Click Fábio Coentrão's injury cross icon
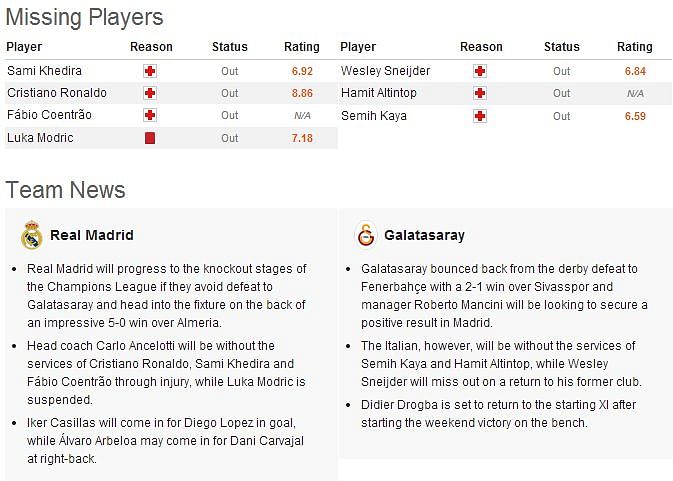 [x=150, y=115]
